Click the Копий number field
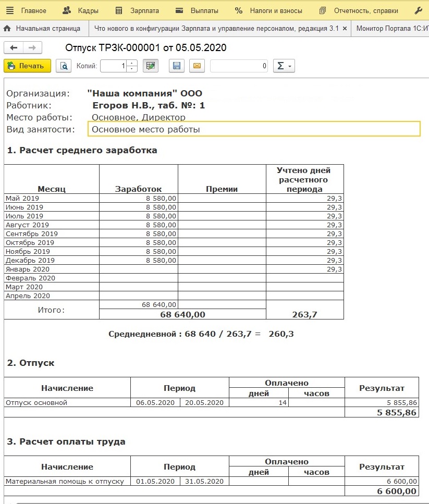This screenshot has height=504, width=429. tap(114, 66)
